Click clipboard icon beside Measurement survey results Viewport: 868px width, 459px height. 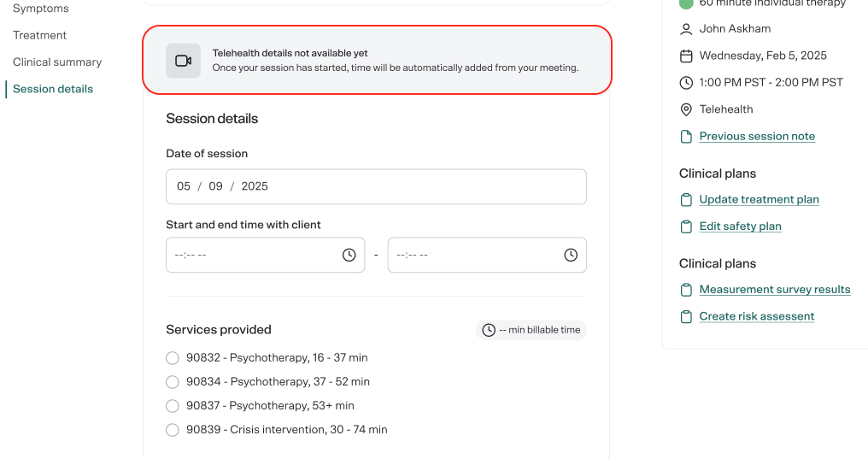686,290
